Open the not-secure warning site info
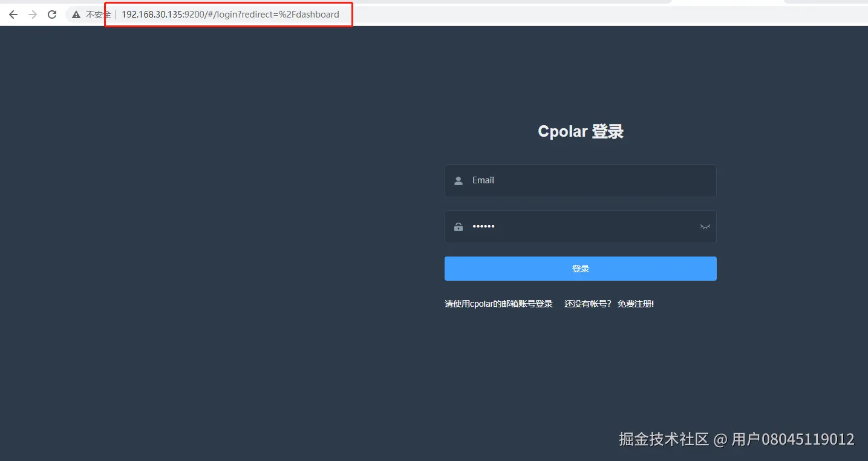The image size is (868, 461). tap(91, 15)
